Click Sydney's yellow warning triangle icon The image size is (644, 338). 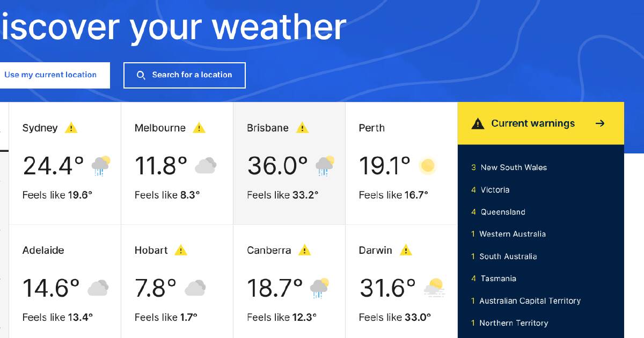(x=71, y=128)
